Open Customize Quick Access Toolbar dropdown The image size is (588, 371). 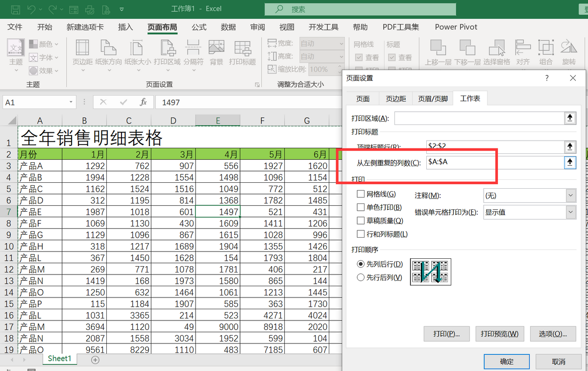click(x=122, y=9)
